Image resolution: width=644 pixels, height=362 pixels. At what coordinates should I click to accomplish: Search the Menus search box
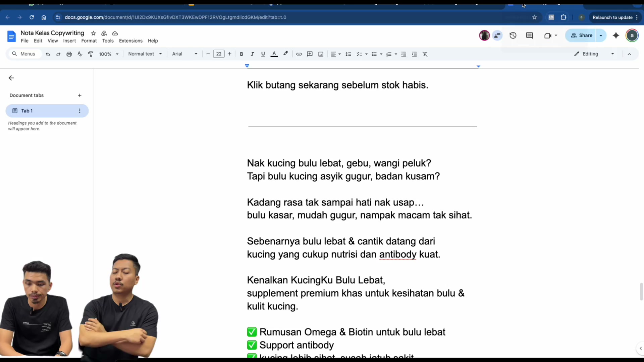pos(24,54)
